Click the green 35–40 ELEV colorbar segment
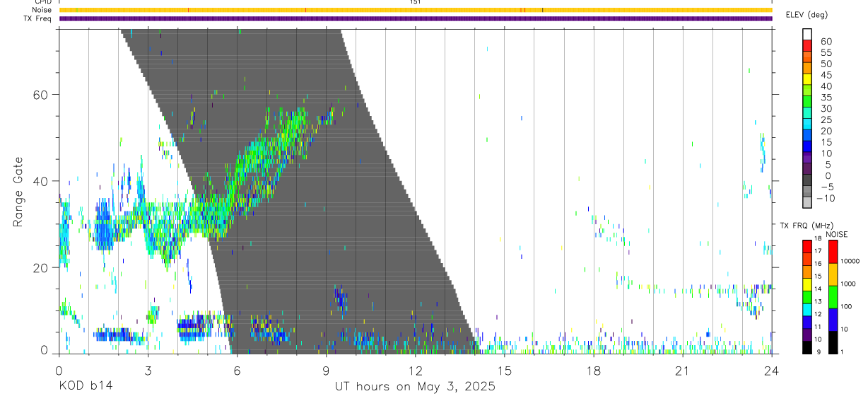 click(x=807, y=91)
